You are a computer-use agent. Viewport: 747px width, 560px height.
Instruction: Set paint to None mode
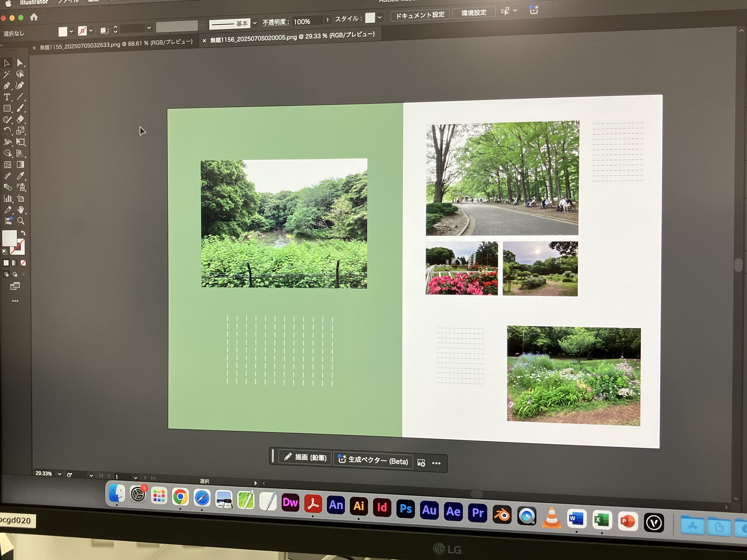[23, 263]
